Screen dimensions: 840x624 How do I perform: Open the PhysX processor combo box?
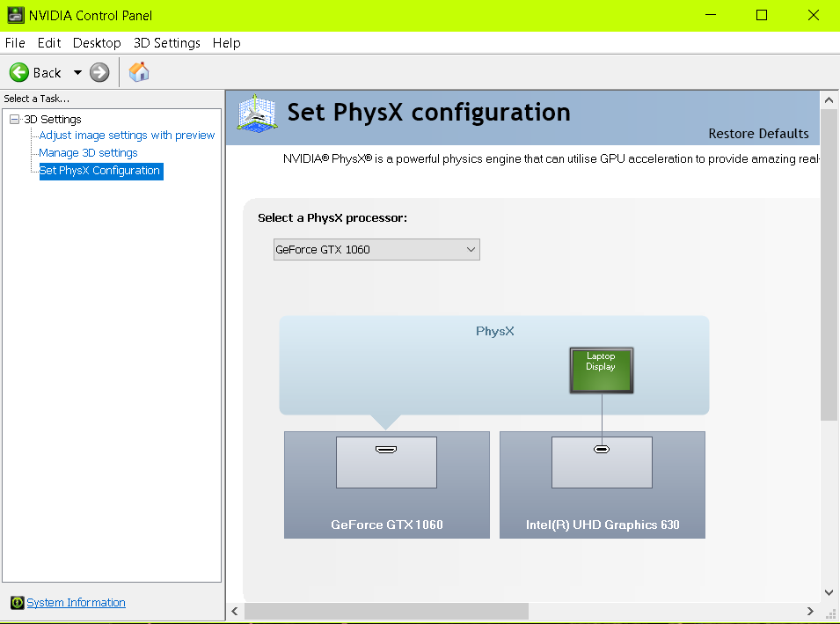[376, 250]
